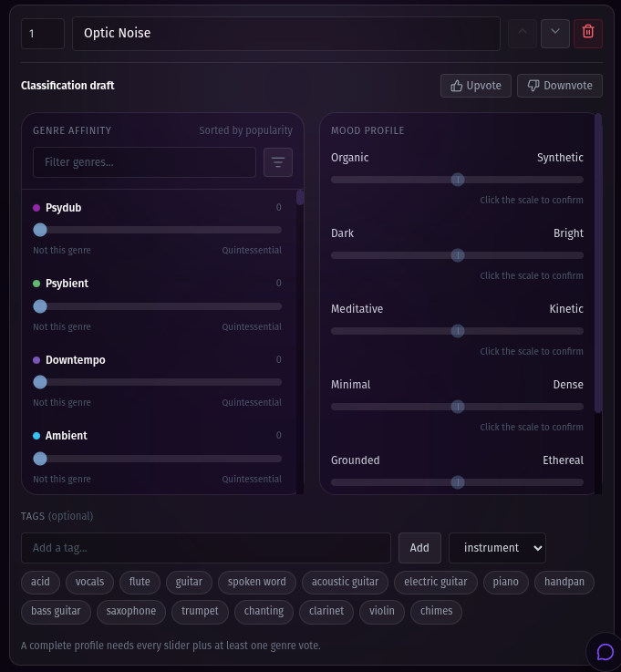
Task: Edit the Optic Noise title field
Action: pyautogui.click(x=286, y=34)
